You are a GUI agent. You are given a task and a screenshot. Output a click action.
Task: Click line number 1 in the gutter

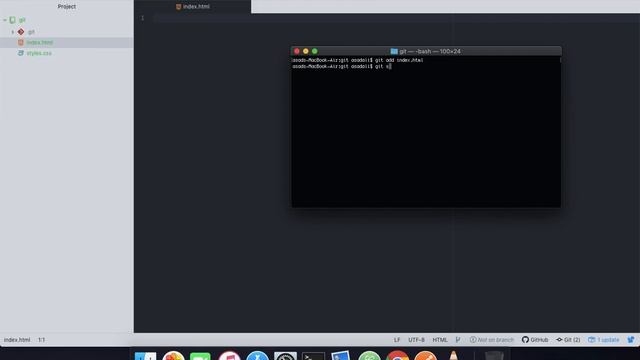[142, 18]
